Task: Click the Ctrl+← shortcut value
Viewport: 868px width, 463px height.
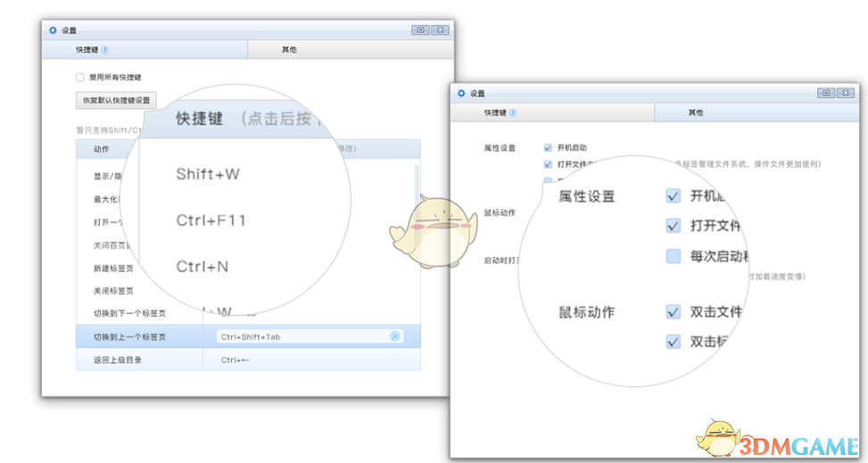Action: [236, 360]
